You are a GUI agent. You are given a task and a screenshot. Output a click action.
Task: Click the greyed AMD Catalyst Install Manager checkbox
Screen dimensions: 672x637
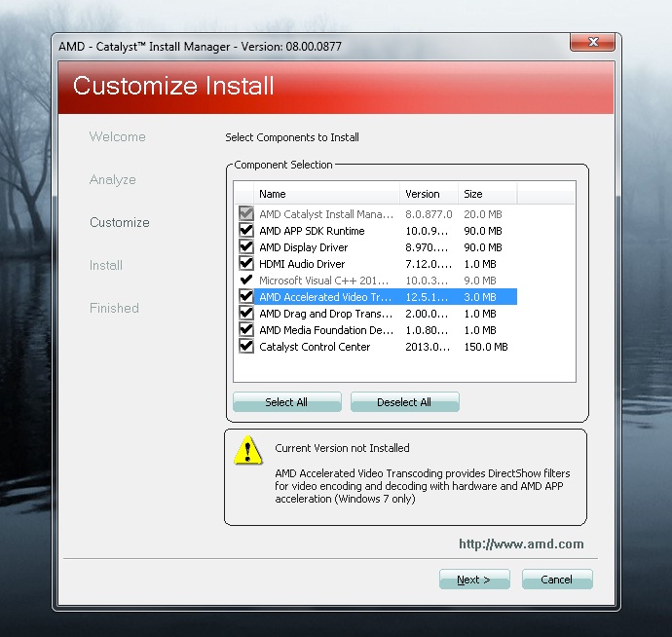point(246,213)
